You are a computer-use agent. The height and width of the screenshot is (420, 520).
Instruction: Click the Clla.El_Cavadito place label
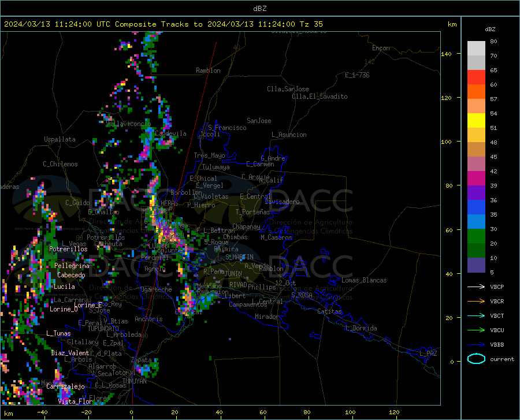coord(320,96)
